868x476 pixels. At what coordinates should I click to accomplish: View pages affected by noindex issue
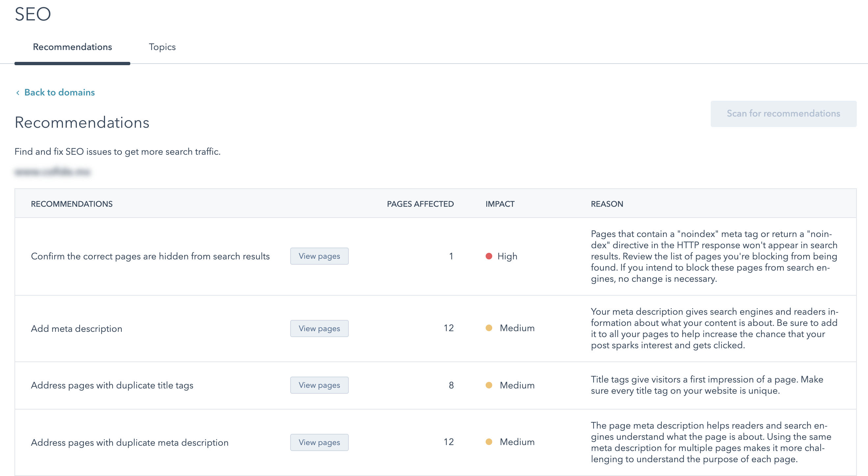point(319,255)
